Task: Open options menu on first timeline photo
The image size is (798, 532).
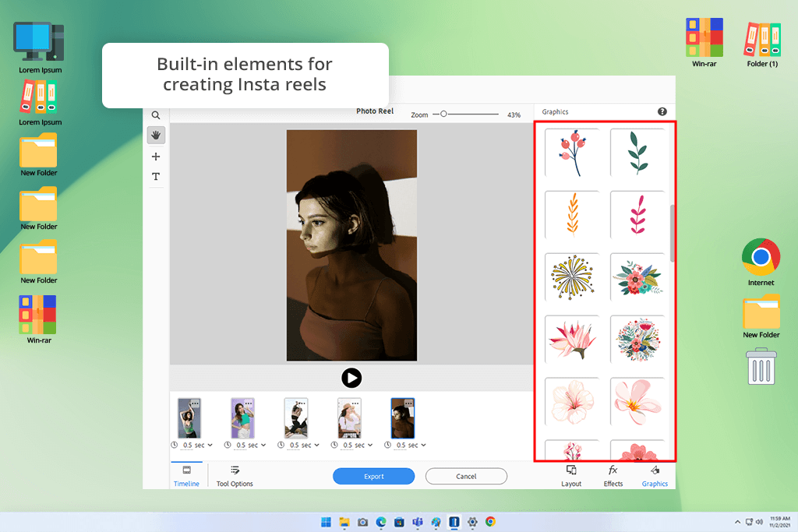Action: [x=195, y=403]
